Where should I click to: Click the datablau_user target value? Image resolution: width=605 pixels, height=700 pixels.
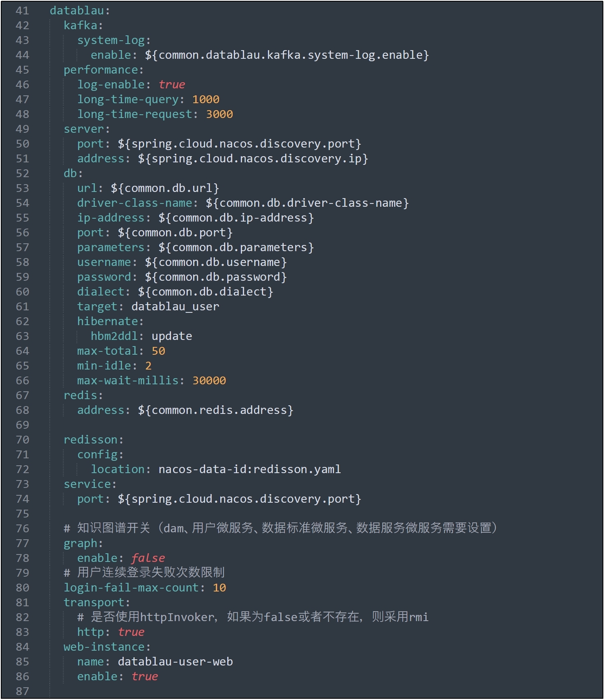coord(175,307)
